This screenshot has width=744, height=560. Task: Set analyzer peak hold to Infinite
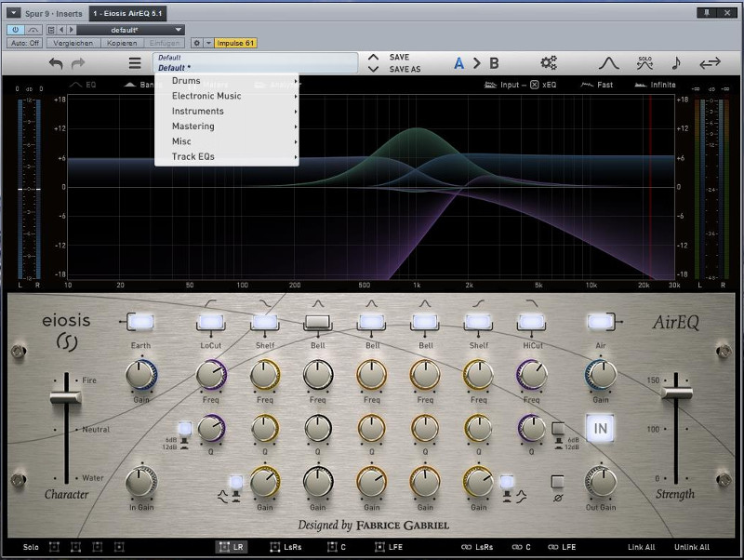(x=655, y=85)
